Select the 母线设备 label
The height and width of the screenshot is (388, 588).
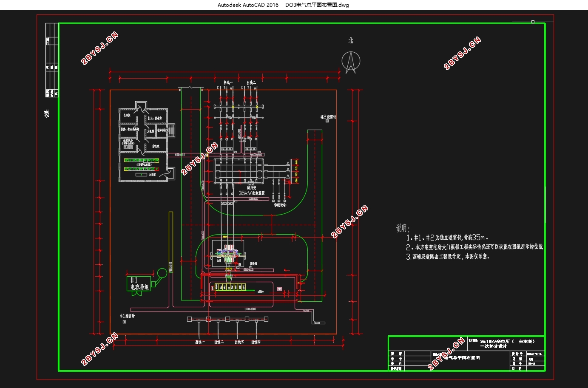point(280,205)
